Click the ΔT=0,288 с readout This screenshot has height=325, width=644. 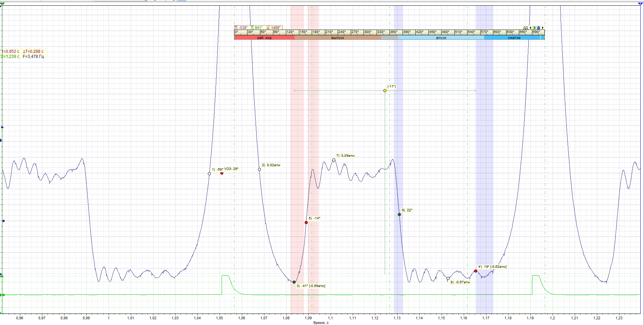coord(33,51)
